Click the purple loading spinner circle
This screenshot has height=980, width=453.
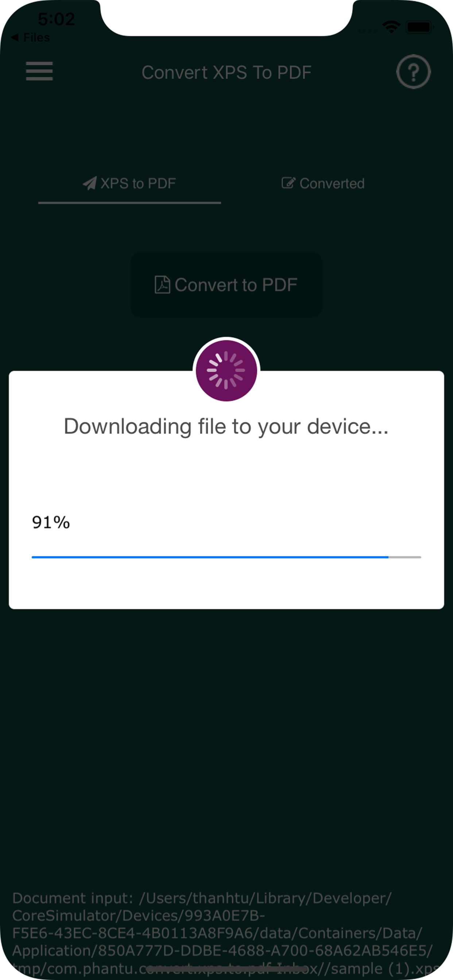226,370
